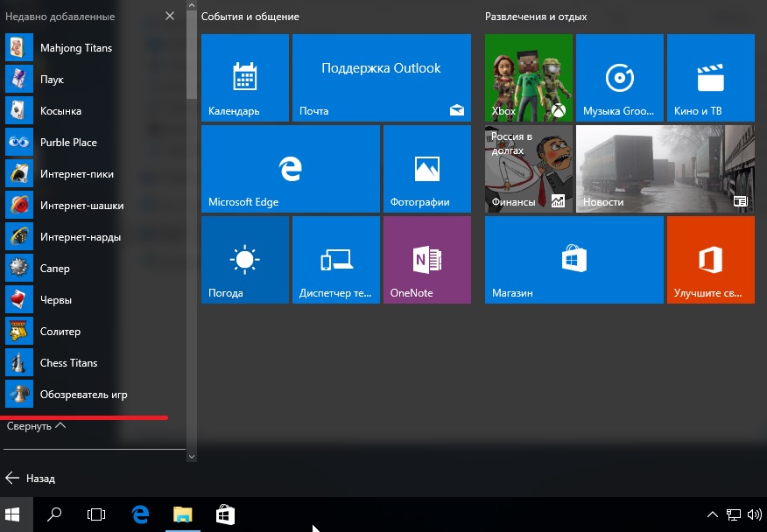This screenshot has width=767, height=532.
Task: Select Косынка in the app list
Action: click(x=60, y=111)
